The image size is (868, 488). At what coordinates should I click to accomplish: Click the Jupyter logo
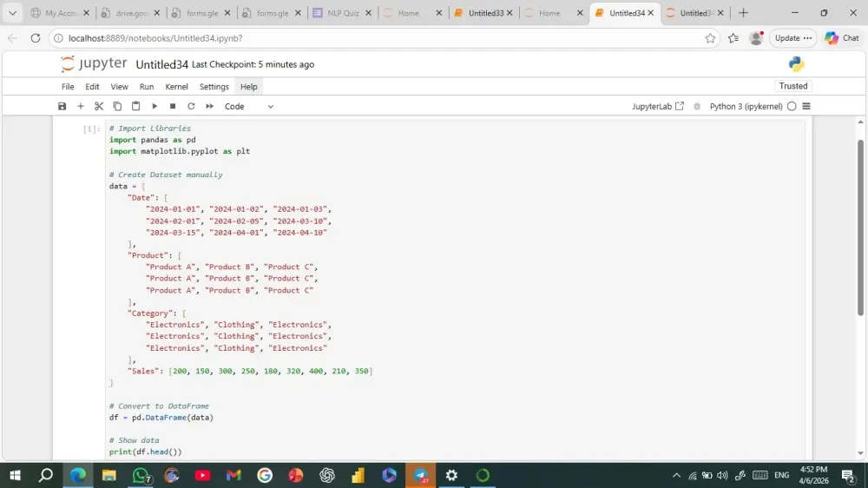[94, 63]
